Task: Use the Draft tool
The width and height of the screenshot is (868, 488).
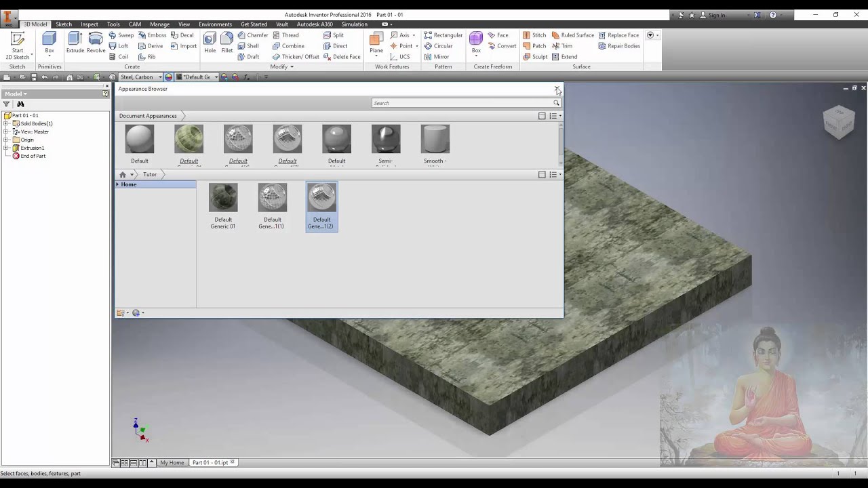Action: pyautogui.click(x=248, y=57)
